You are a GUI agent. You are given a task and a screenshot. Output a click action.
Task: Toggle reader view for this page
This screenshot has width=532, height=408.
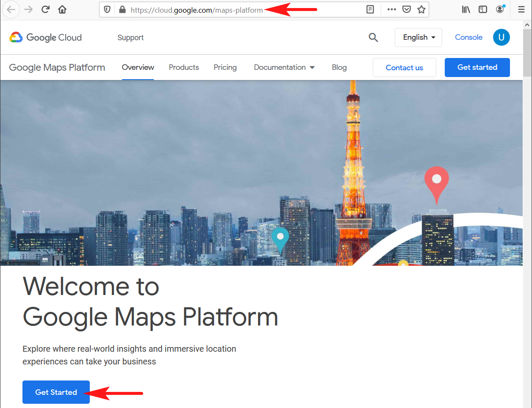coord(370,9)
